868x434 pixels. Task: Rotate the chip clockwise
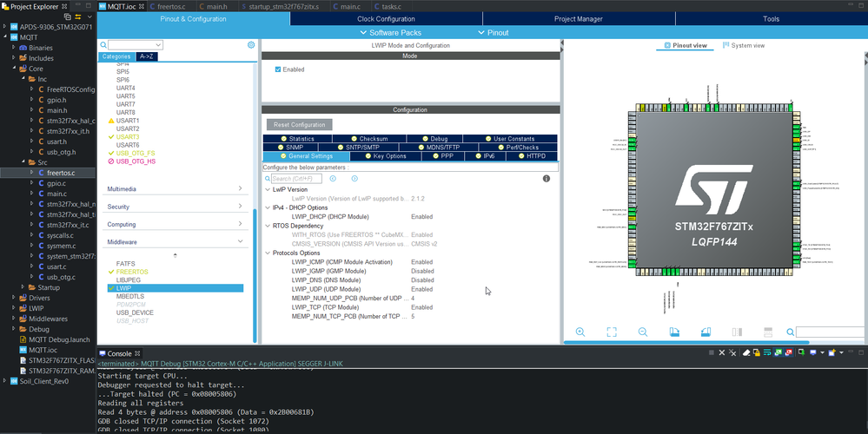tap(674, 332)
